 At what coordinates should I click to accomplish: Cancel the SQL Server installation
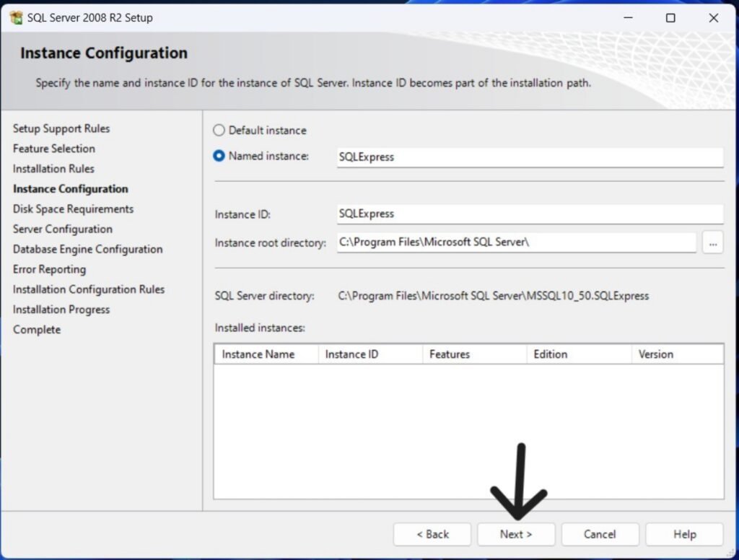pos(600,534)
